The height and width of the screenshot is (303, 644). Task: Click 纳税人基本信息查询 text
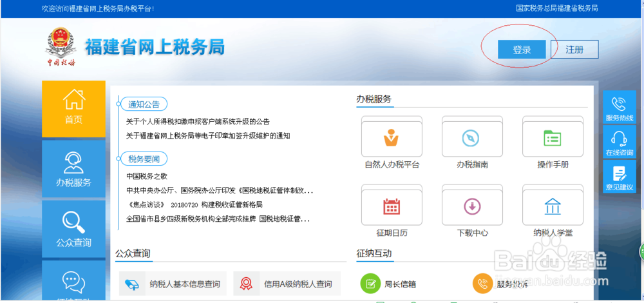pos(185,284)
